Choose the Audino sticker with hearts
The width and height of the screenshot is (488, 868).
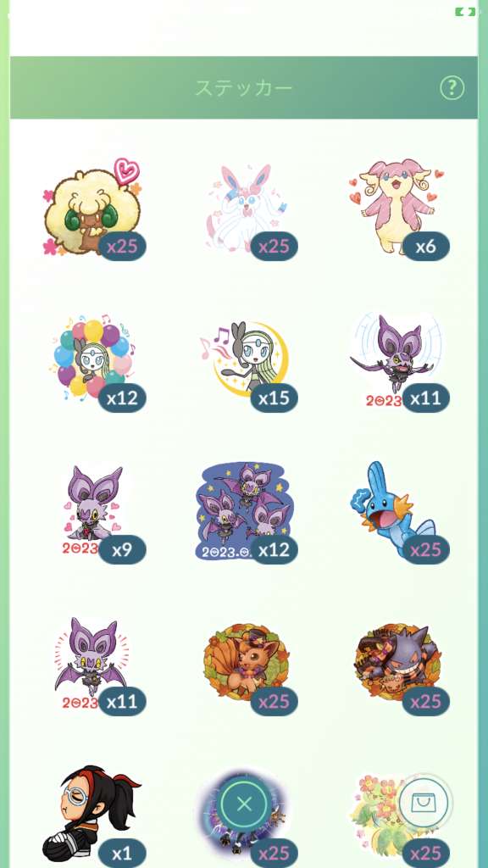pos(396,207)
